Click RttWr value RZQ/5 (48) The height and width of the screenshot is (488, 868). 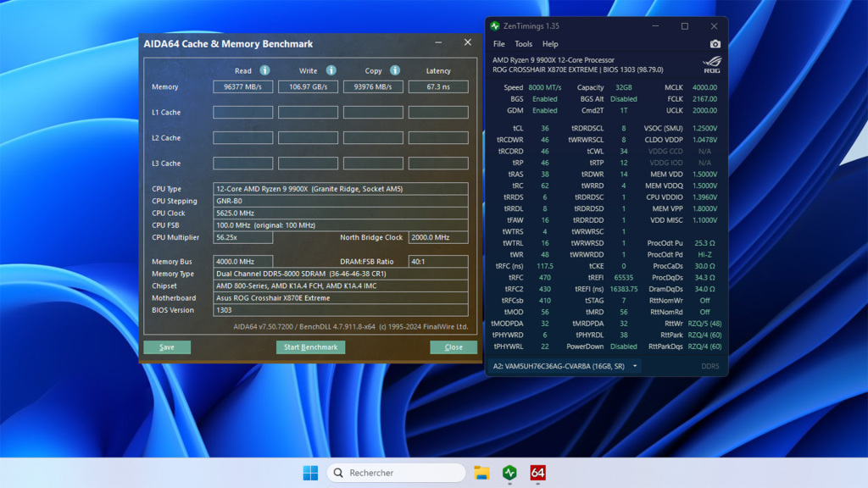click(x=704, y=324)
